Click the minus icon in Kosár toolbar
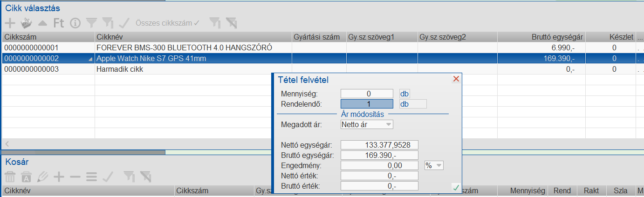 coord(75,177)
